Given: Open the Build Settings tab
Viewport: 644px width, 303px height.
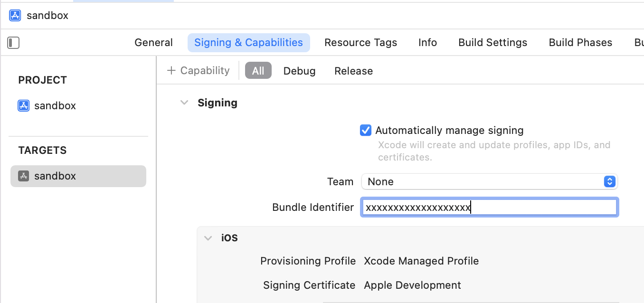Looking at the screenshot, I should (x=492, y=43).
